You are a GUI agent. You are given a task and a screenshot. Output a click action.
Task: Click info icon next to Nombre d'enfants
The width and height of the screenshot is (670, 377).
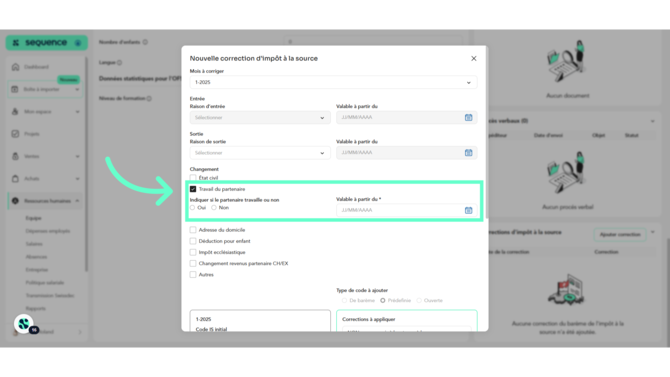(x=145, y=42)
